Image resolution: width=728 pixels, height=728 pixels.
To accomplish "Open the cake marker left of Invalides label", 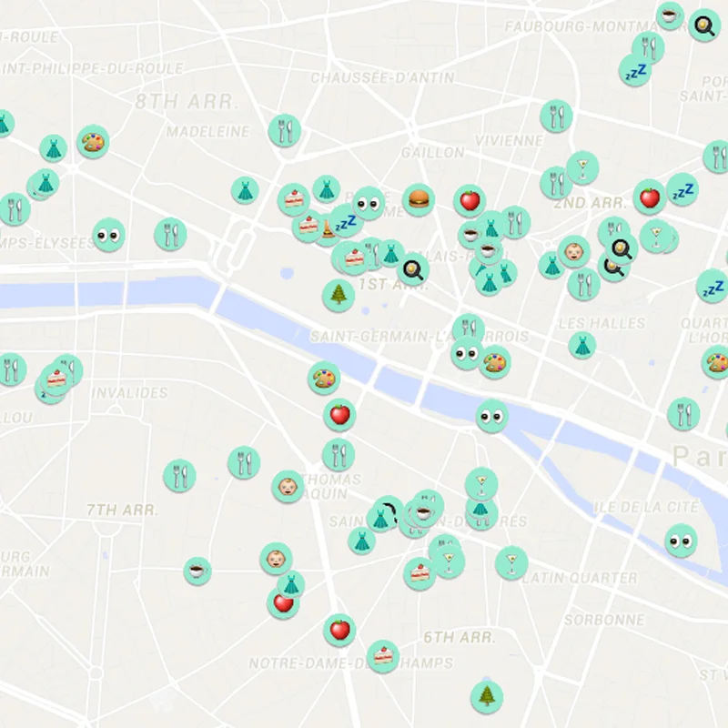I will pyautogui.click(x=56, y=379).
